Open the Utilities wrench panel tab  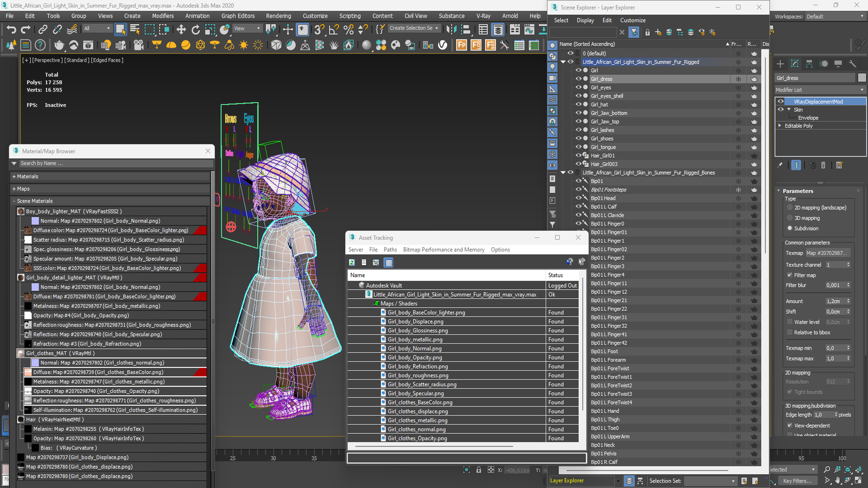853,64
